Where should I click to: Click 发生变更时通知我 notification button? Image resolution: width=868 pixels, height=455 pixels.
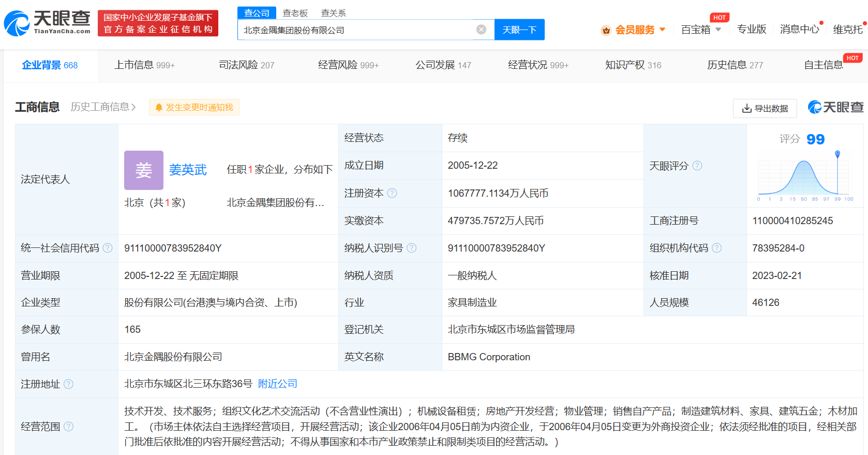pos(194,107)
